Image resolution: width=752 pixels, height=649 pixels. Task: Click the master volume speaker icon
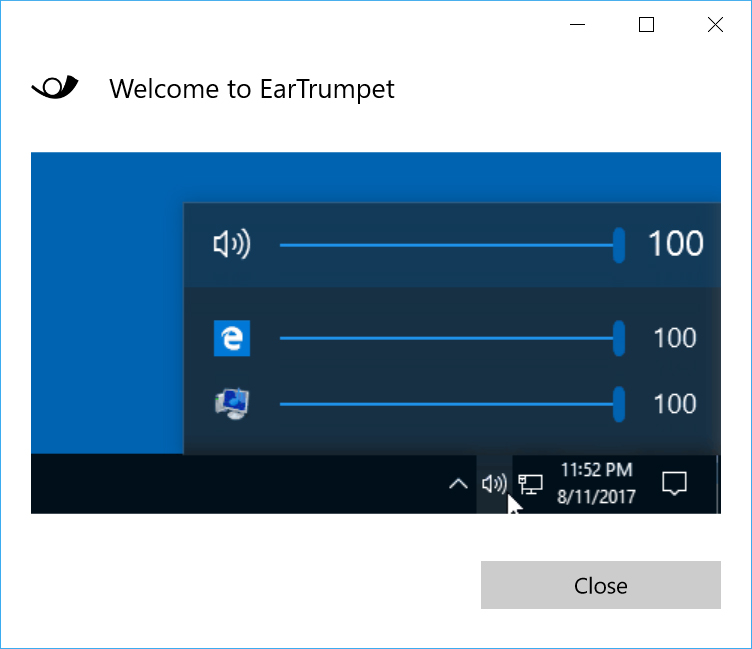pyautogui.click(x=232, y=244)
